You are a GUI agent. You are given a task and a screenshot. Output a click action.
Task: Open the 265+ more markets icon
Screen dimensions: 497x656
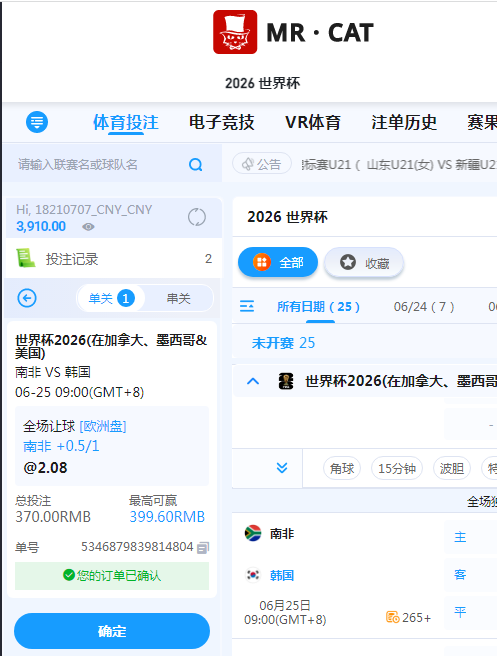pyautogui.click(x=392, y=617)
